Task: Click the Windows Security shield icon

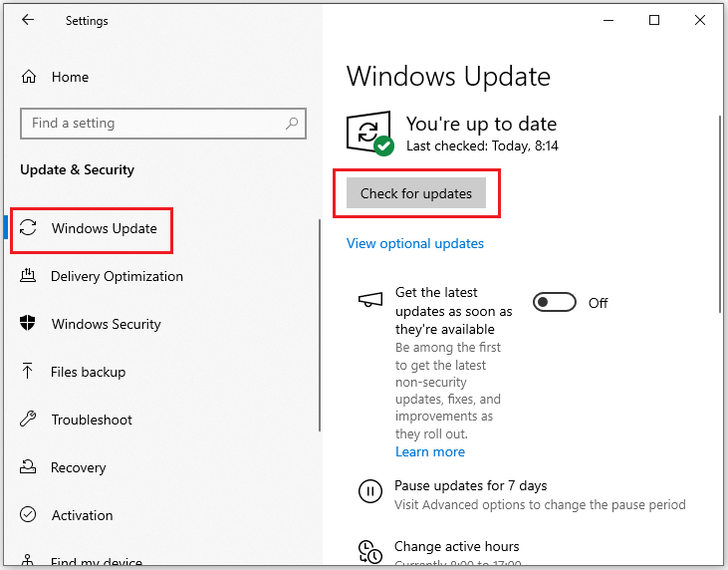Action: point(29,324)
